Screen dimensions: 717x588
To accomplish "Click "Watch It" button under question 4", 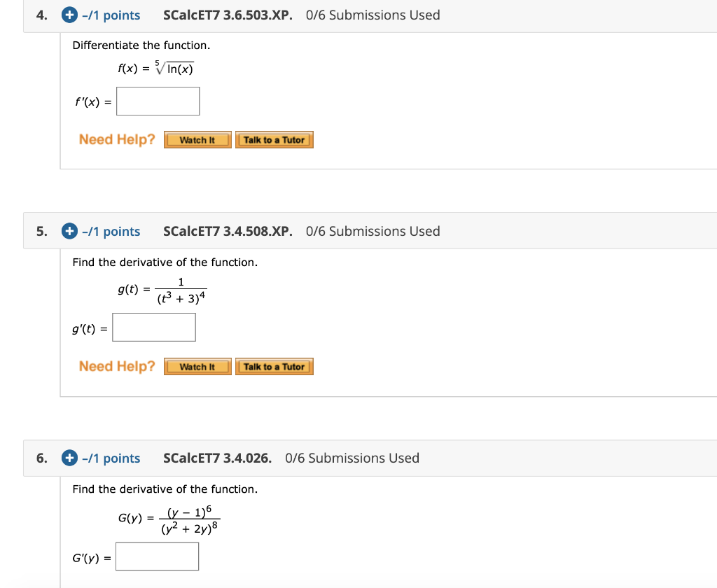I will coord(197,139).
